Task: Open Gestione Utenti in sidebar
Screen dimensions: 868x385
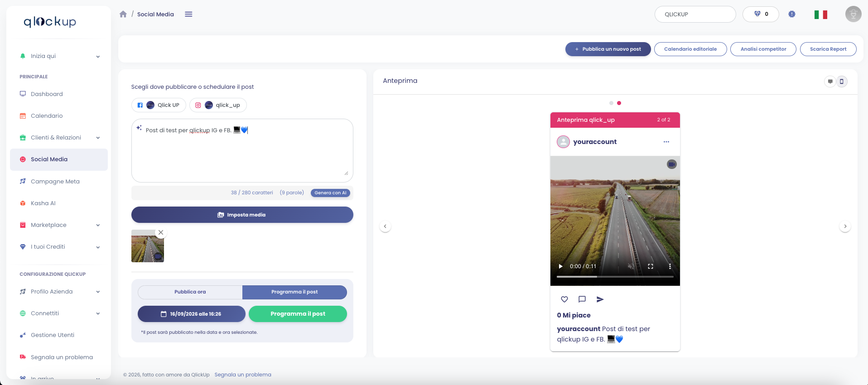Action: point(59,335)
